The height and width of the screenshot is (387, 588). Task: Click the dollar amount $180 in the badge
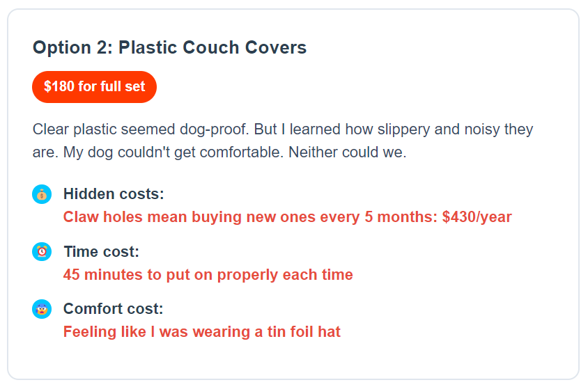coord(59,86)
